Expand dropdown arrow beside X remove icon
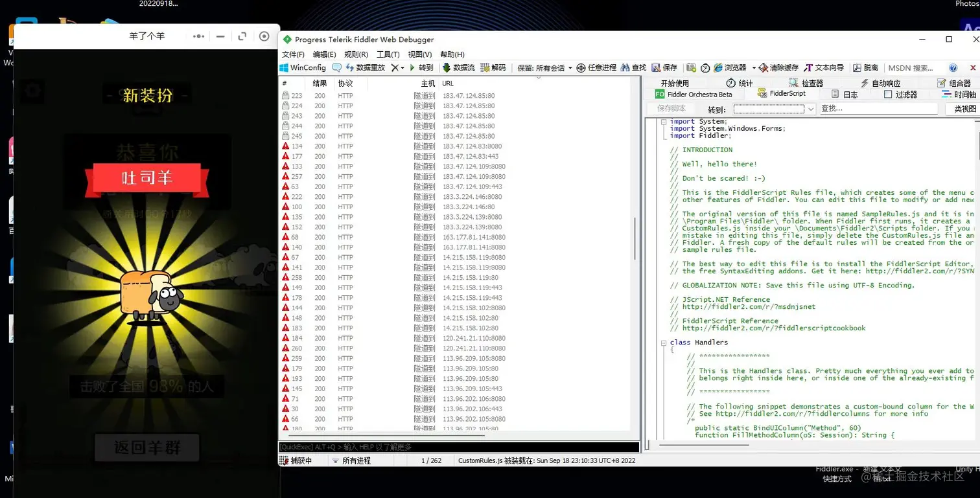This screenshot has height=498, width=980. tap(402, 67)
